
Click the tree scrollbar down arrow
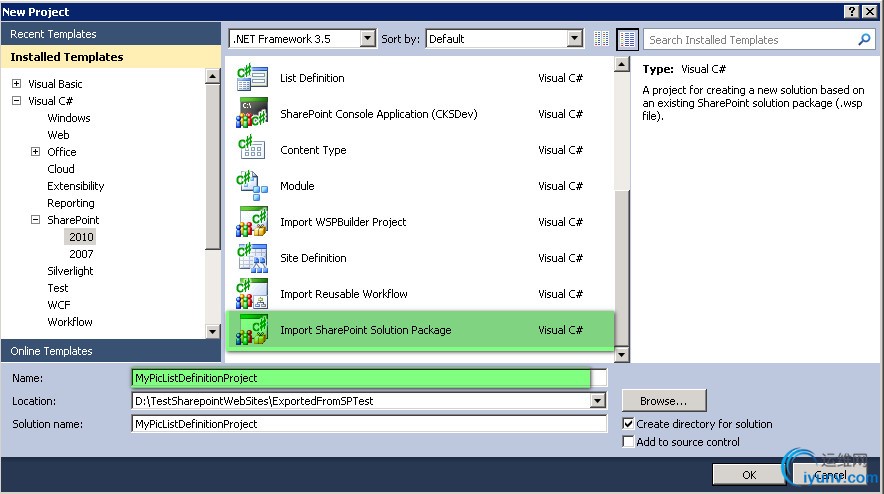(213, 332)
